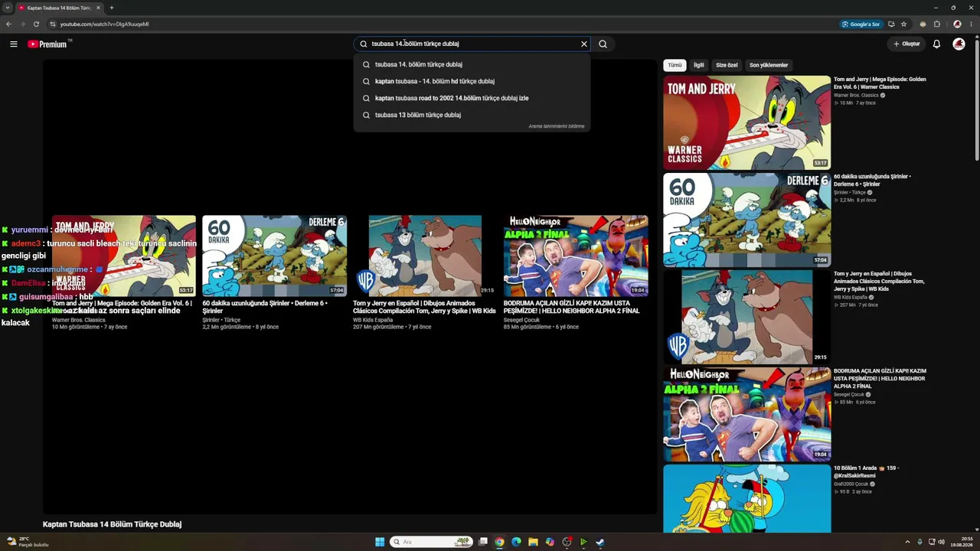980x551 pixels.
Task: Play end-screen Hello Neighbor Alpha 2 Final
Action: [576, 256]
